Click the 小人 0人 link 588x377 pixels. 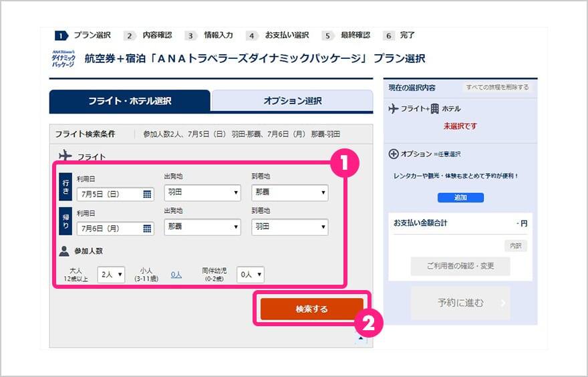176,275
